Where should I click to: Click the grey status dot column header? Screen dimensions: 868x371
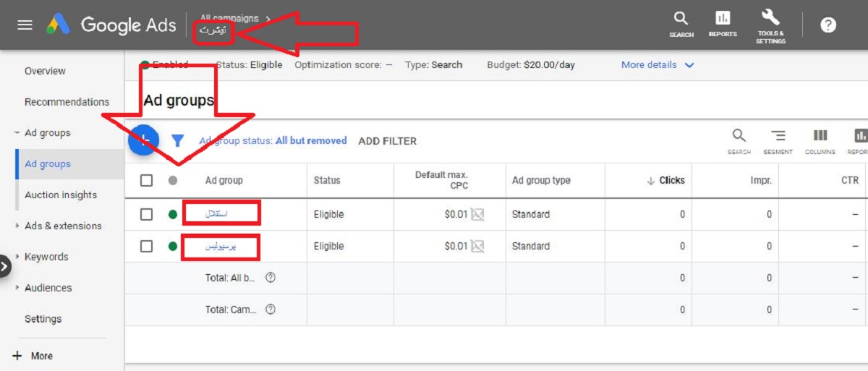(x=172, y=180)
